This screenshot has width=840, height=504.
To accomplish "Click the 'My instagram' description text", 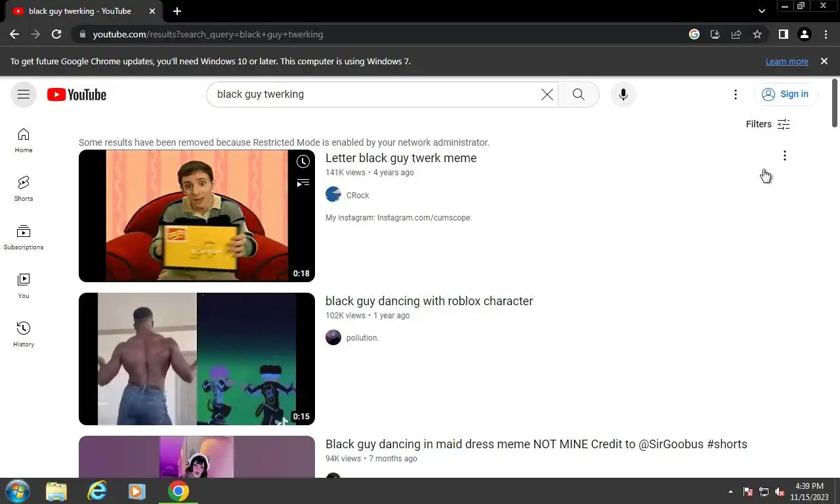I will click(398, 218).
